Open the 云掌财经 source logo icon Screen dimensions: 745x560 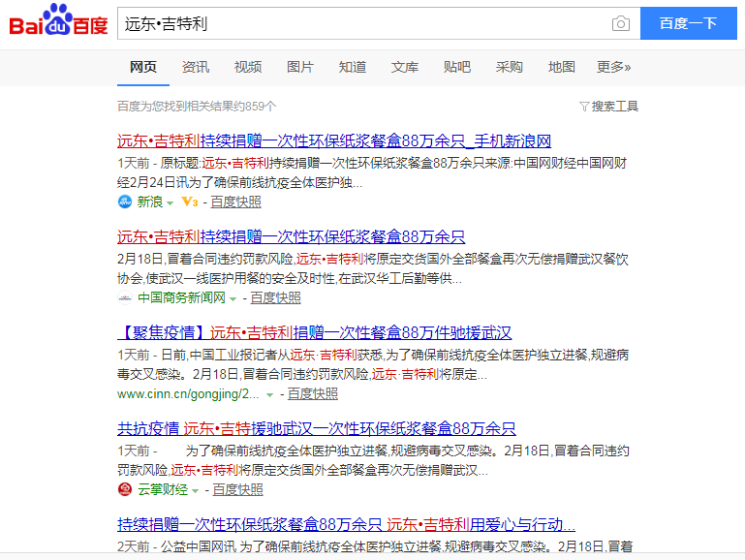124,489
